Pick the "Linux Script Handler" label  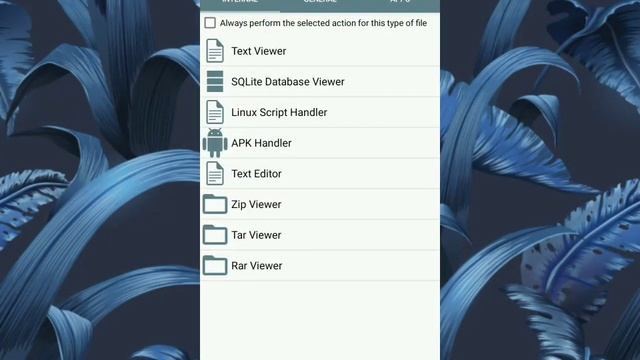[279, 112]
